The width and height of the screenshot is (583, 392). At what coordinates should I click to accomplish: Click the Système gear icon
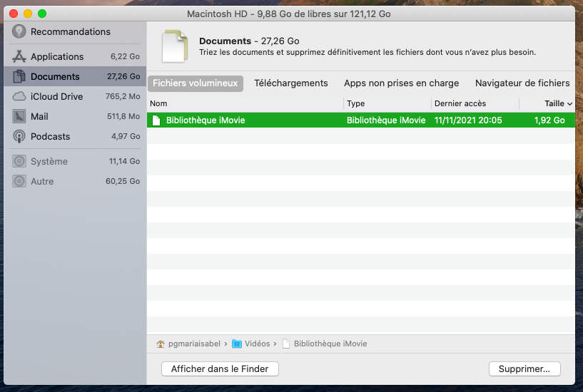click(19, 162)
